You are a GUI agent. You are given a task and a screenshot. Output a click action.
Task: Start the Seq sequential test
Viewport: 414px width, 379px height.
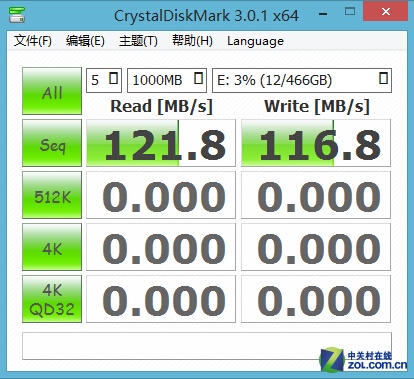52,143
